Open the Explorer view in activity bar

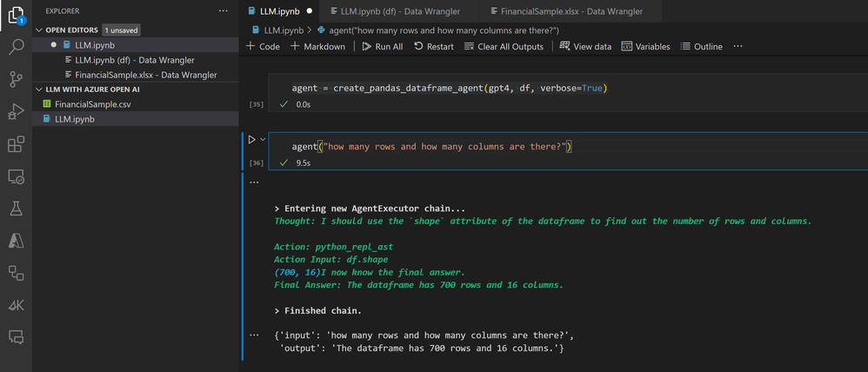point(16,16)
